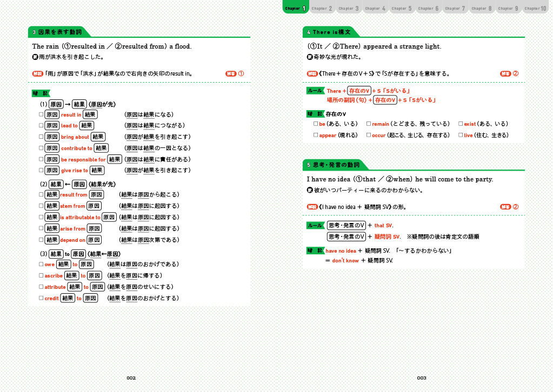Click the 暗記 label next to 存在のV
Screen dimensions: 553x392
314,114
